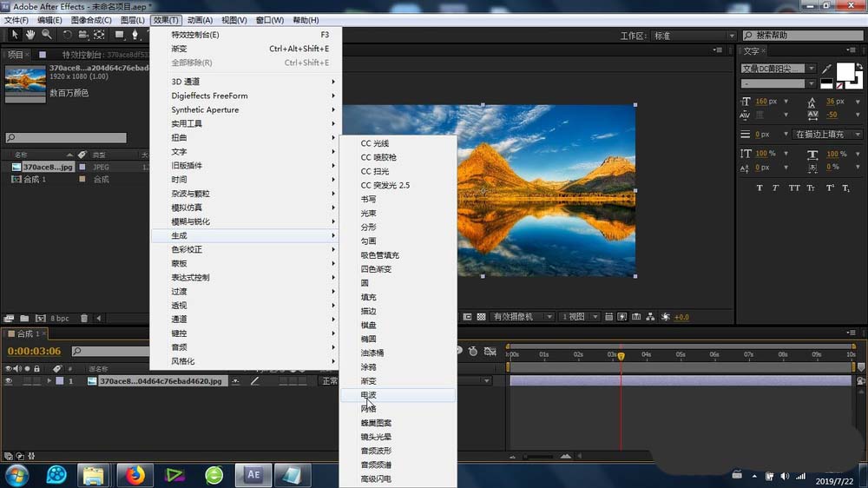Apply Subscript text style
Screen dimensions: 868x488
[x=845, y=188]
